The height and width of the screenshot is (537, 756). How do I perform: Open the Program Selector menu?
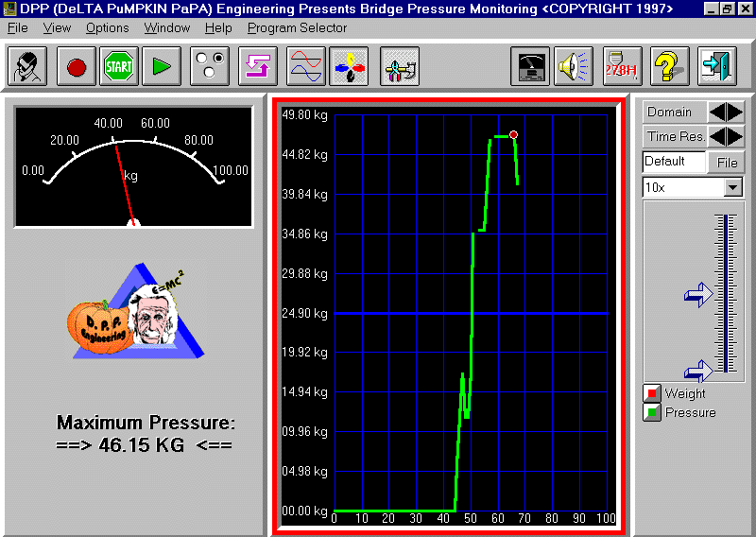point(297,28)
